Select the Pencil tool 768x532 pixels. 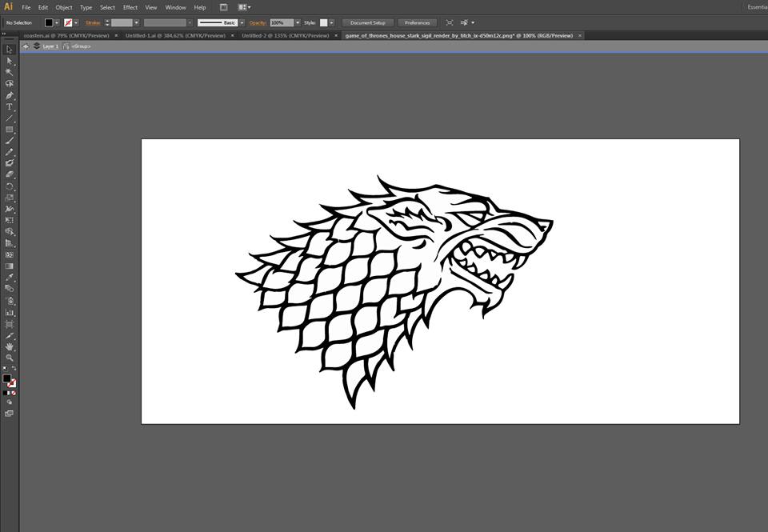point(10,152)
